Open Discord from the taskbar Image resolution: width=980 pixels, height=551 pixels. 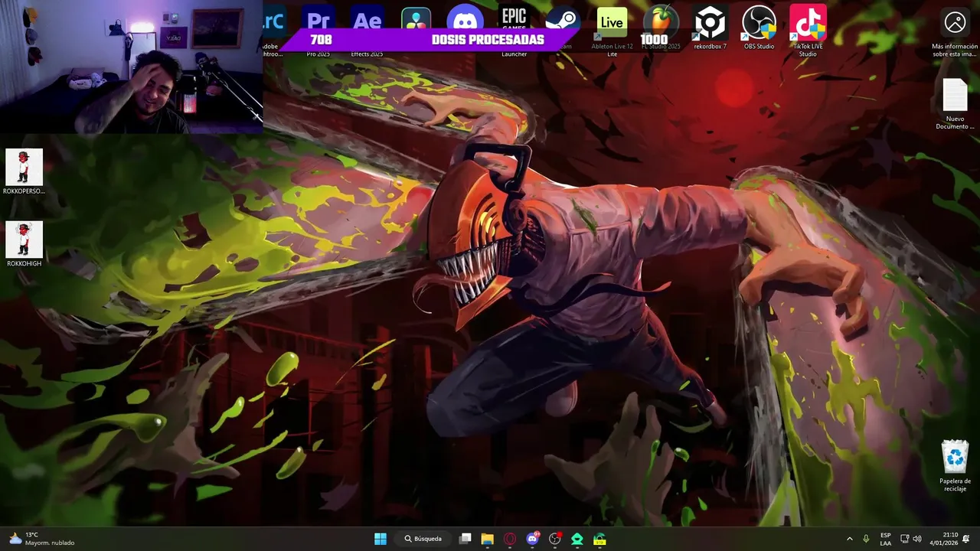[x=533, y=539]
